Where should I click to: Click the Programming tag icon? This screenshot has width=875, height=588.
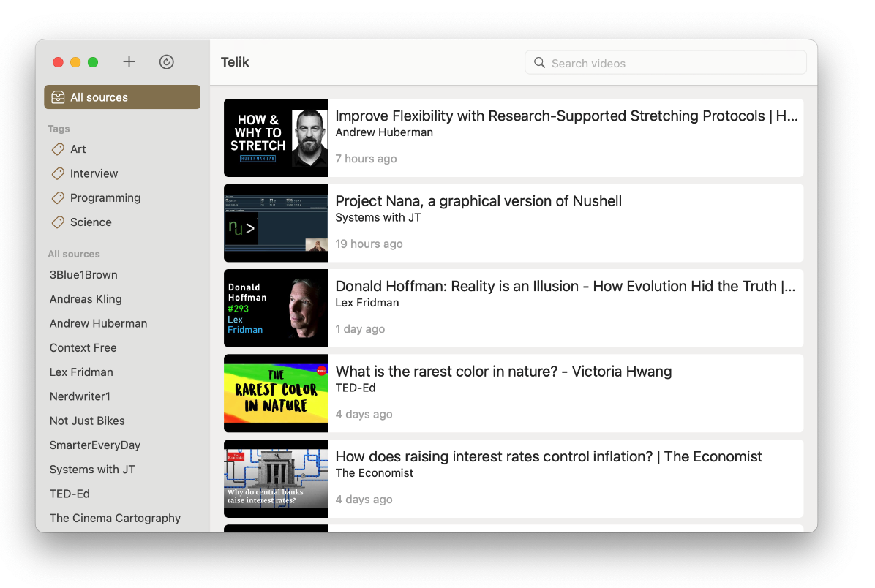(58, 198)
